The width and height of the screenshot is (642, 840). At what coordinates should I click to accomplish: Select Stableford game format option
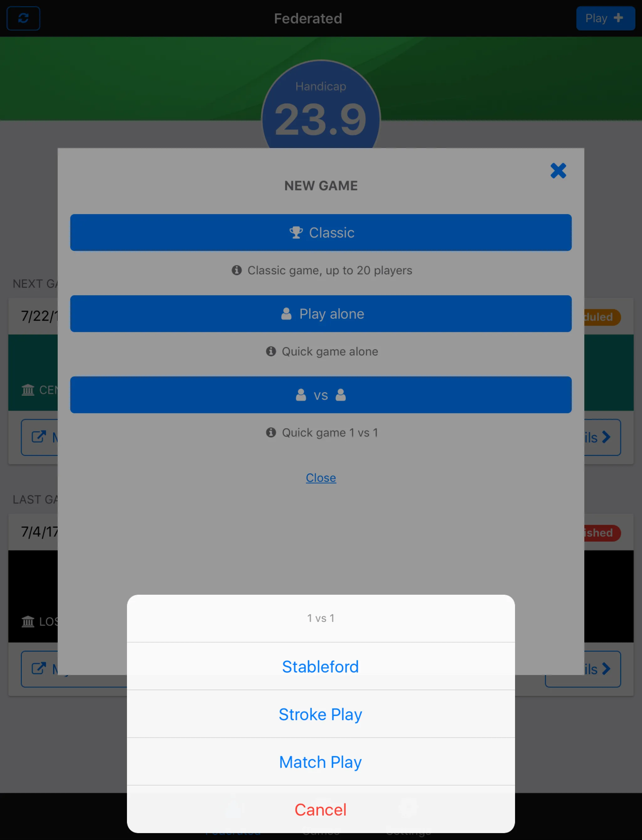[x=321, y=666]
